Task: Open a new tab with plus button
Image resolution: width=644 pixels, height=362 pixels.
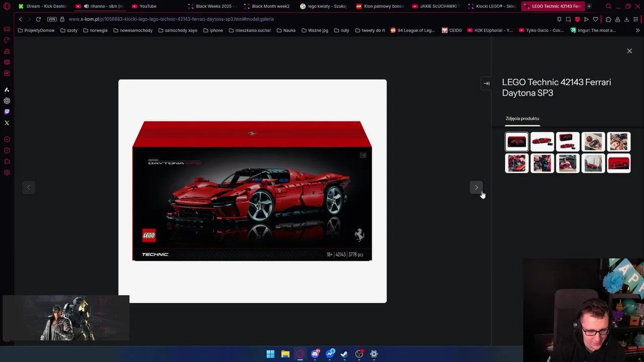Action: pyautogui.click(x=589, y=6)
